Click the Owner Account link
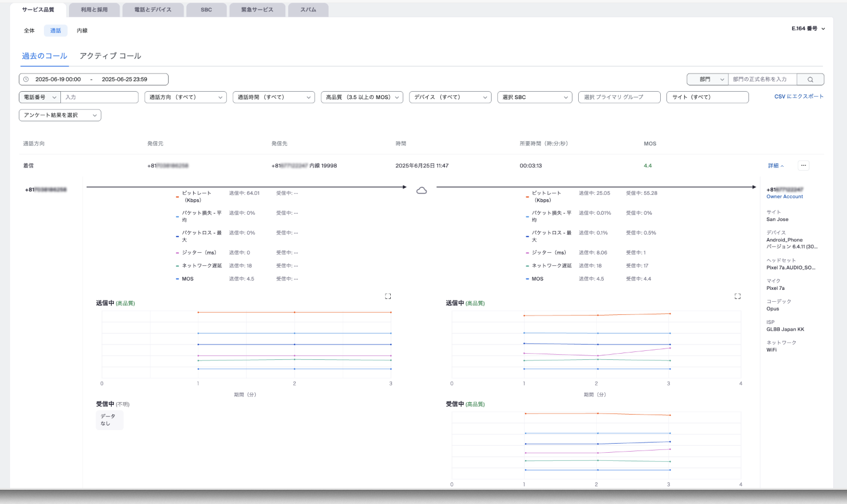Image resolution: width=847 pixels, height=504 pixels. point(784,196)
